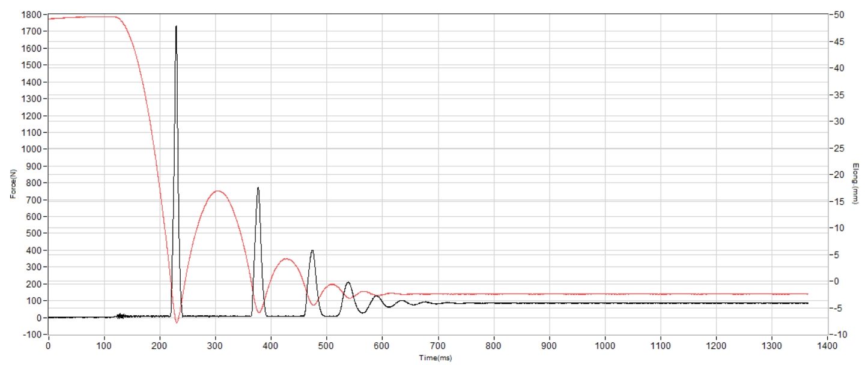Click the 100 tick on the time axis

[104, 345]
